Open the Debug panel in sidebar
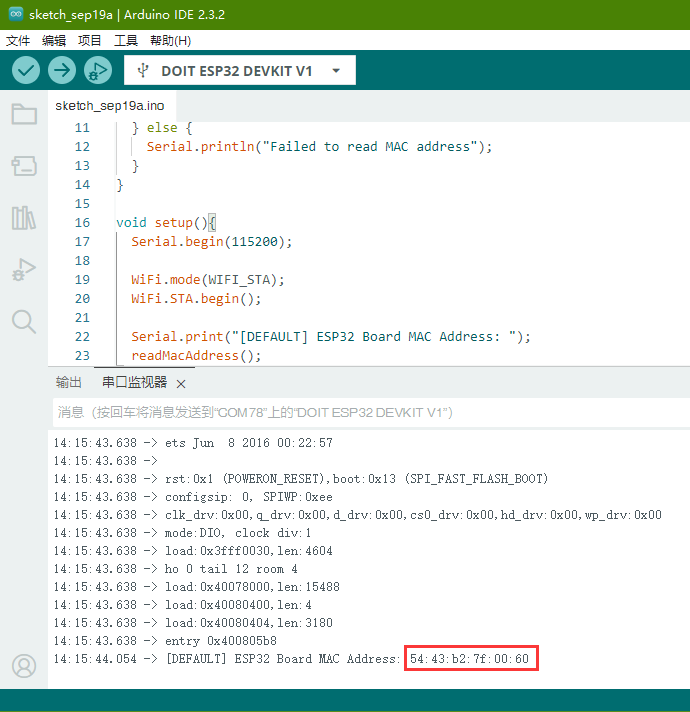690x712 pixels. [24, 270]
